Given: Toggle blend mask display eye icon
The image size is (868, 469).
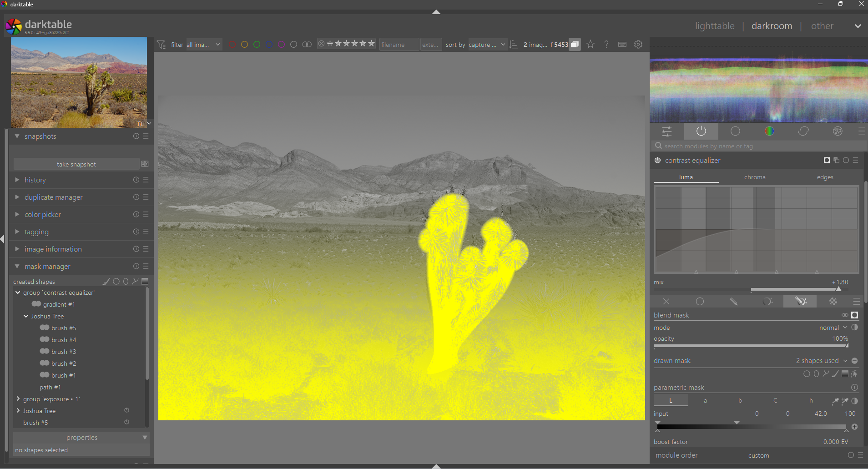Looking at the screenshot, I should point(844,315).
